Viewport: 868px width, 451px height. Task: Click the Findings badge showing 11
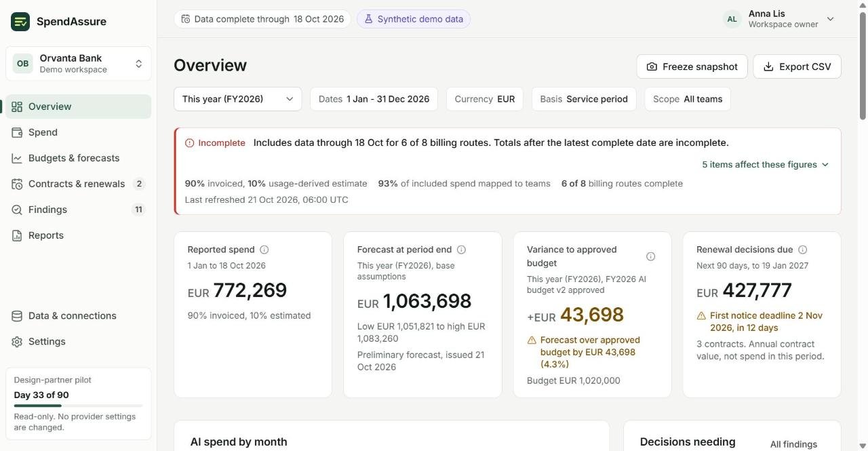[x=138, y=210]
